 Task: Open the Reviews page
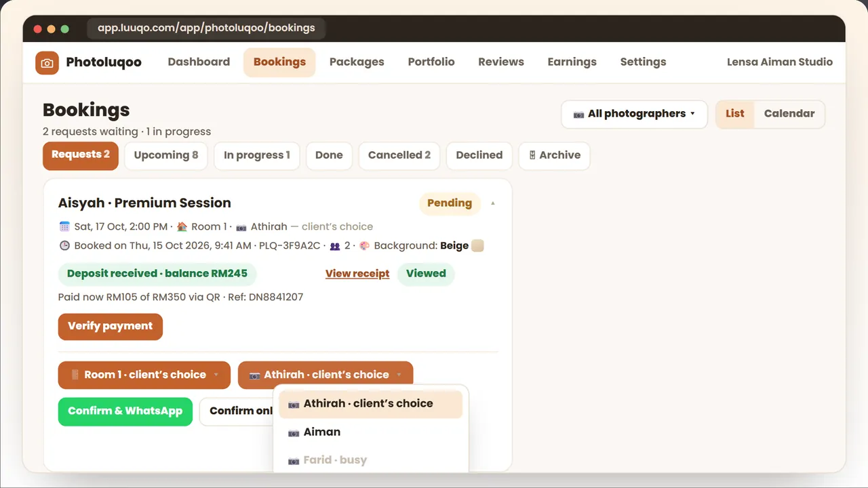click(x=501, y=62)
